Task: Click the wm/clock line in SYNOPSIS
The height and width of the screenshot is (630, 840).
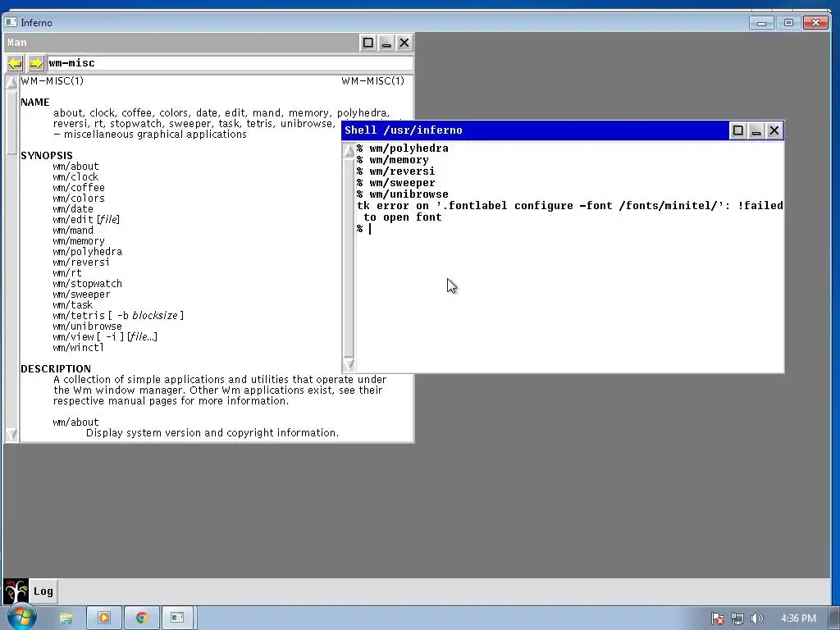Action: (x=75, y=177)
